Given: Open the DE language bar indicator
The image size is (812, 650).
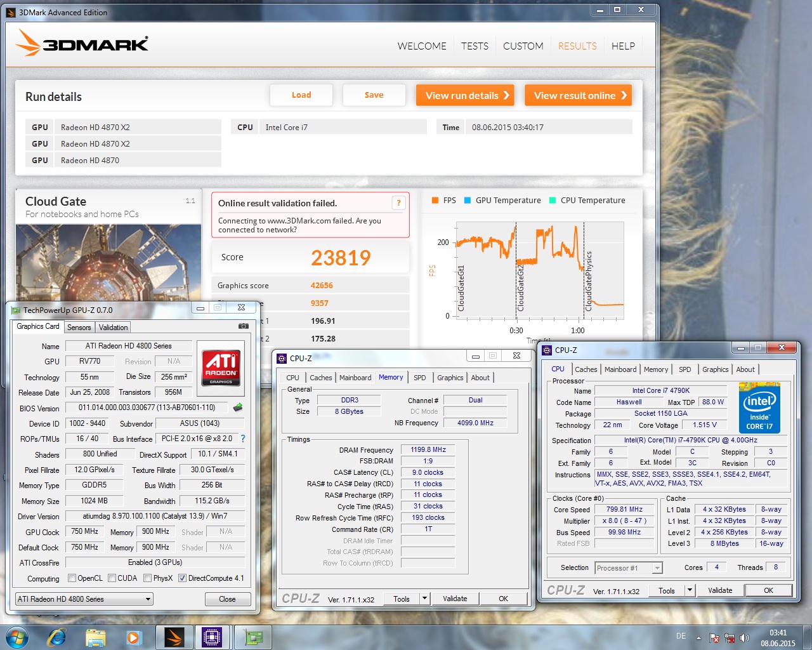Looking at the screenshot, I should tap(681, 636).
